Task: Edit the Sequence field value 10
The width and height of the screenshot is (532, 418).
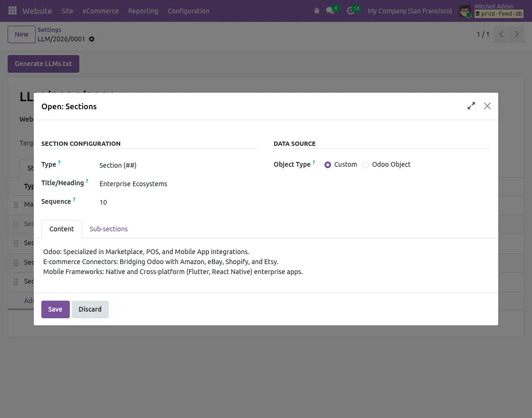Action: click(179, 202)
